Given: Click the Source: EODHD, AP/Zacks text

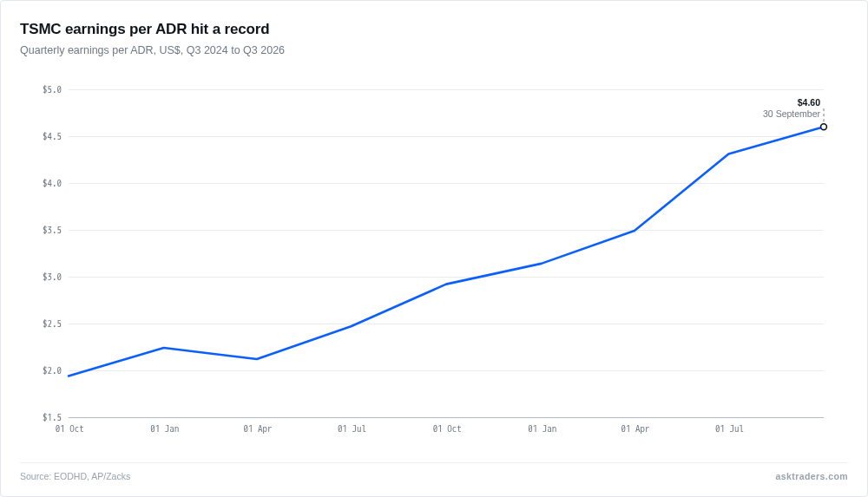Looking at the screenshot, I should (x=76, y=476).
